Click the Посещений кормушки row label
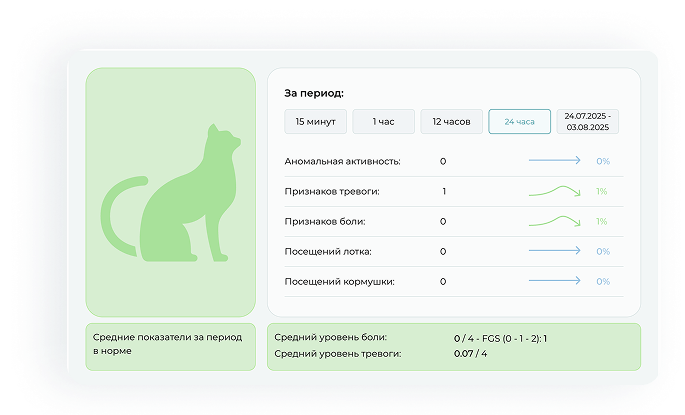The height and width of the screenshot is (415, 685). click(x=338, y=282)
